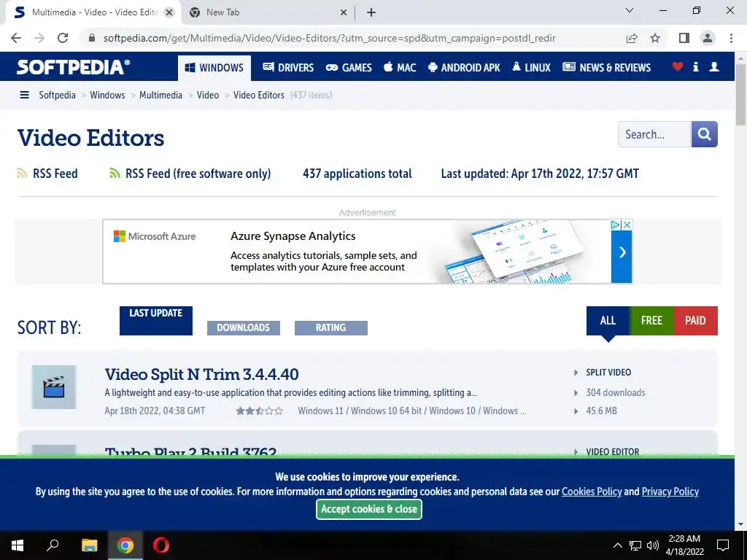
Task: Go to the Mac section
Action: pyautogui.click(x=400, y=68)
